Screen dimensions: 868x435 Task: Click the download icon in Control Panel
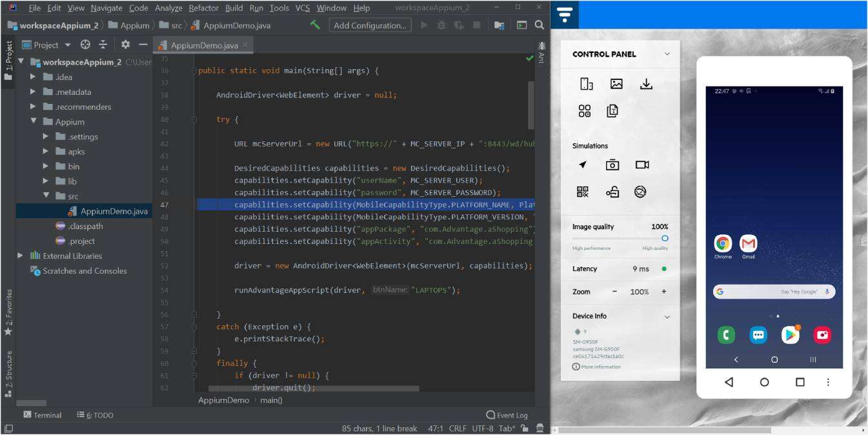click(646, 84)
